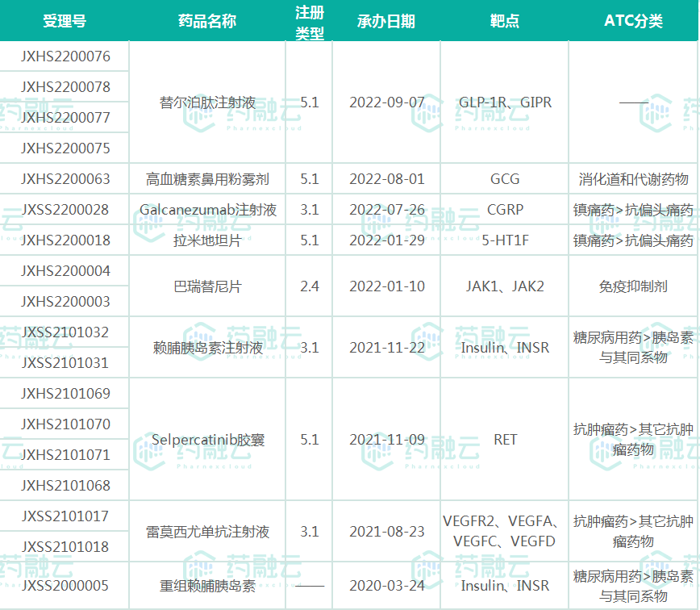Select acceptance number JXSS2200028
The image size is (700, 610).
(x=65, y=210)
